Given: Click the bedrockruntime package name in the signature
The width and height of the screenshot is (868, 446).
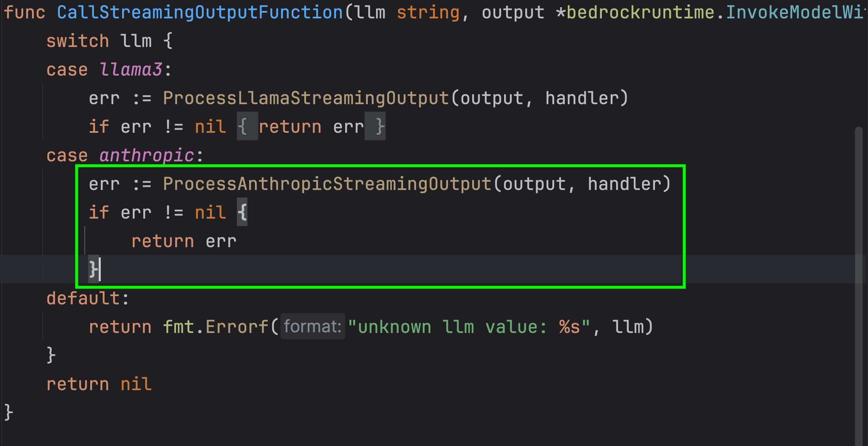Looking at the screenshot, I should pyautogui.click(x=640, y=13).
